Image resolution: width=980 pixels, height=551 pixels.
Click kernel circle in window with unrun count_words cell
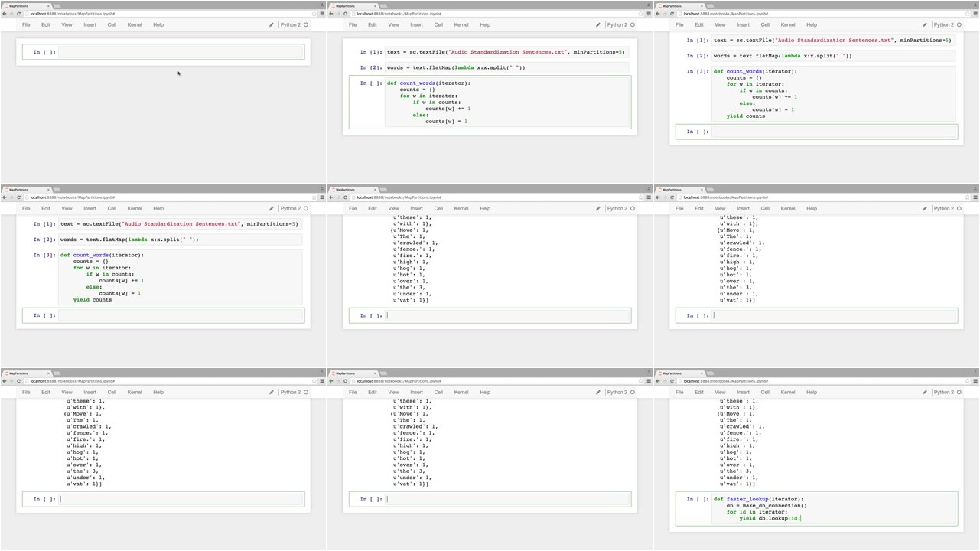[x=633, y=24]
